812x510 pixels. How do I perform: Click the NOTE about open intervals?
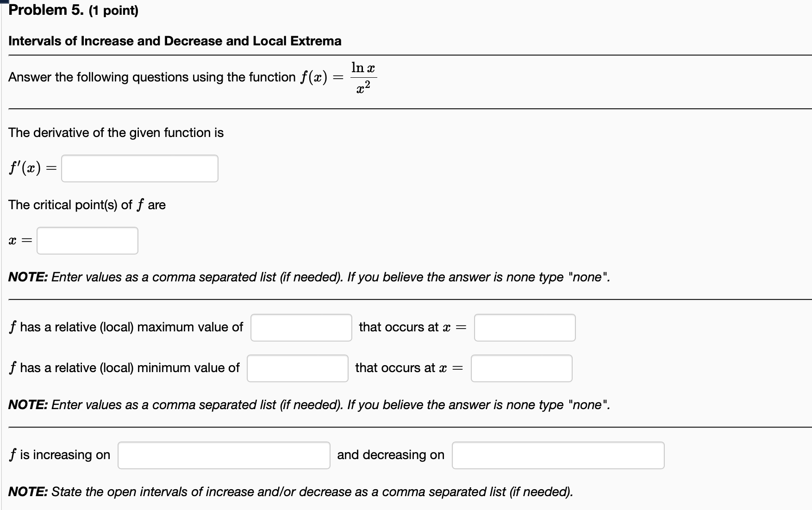pyautogui.click(x=291, y=491)
